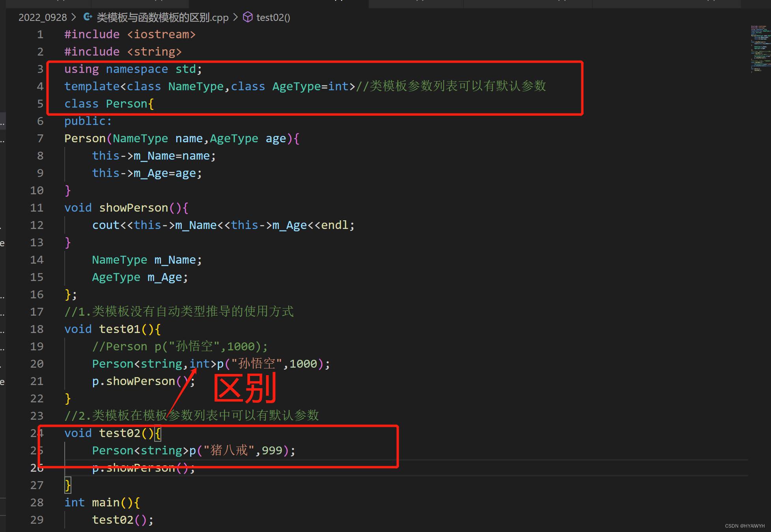Click line number 16 in the gutter
Image resolution: width=771 pixels, height=532 pixels.
[37, 294]
